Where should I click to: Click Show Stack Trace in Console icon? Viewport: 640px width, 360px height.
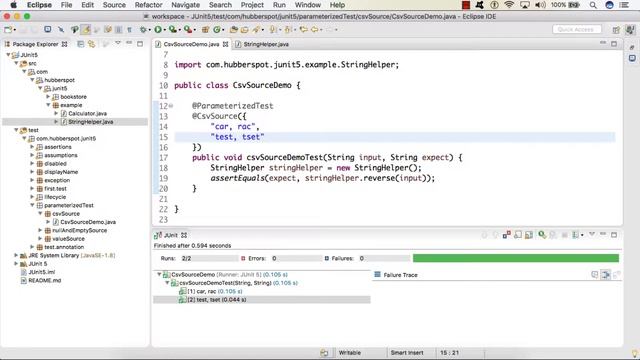coord(595,275)
